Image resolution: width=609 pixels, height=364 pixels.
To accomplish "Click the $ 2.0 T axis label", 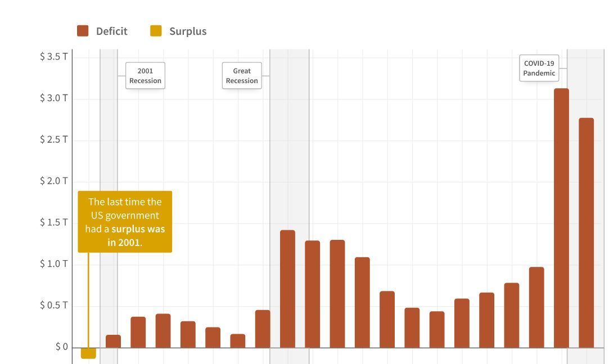I will coord(53,181).
